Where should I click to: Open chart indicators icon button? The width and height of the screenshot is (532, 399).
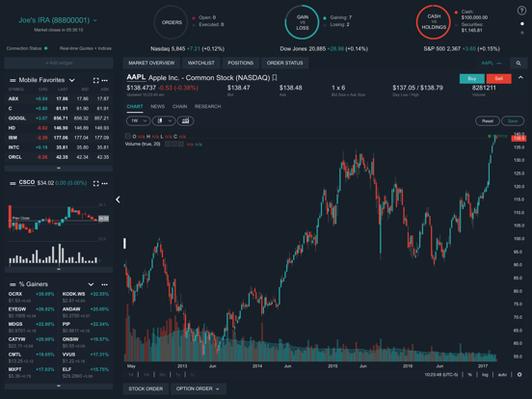pos(185,120)
